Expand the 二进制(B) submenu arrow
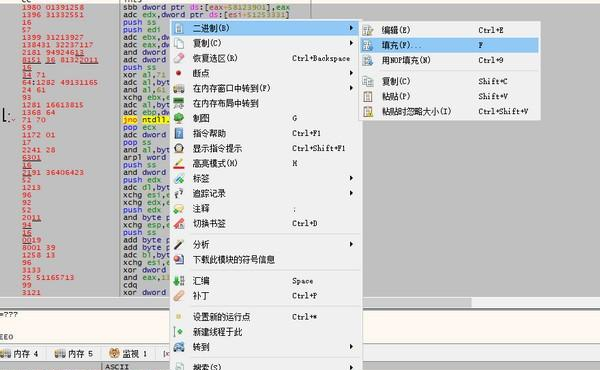600x370 pixels. coord(351,28)
